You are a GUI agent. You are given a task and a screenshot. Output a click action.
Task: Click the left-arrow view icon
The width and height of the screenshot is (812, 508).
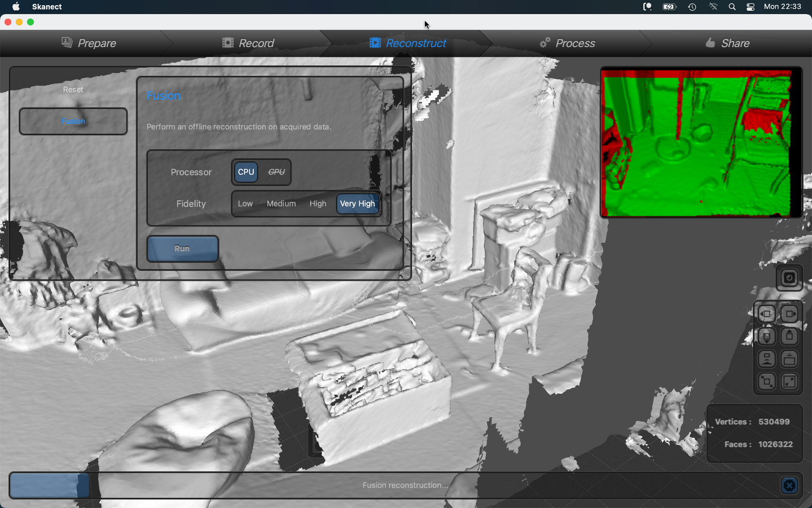766,314
